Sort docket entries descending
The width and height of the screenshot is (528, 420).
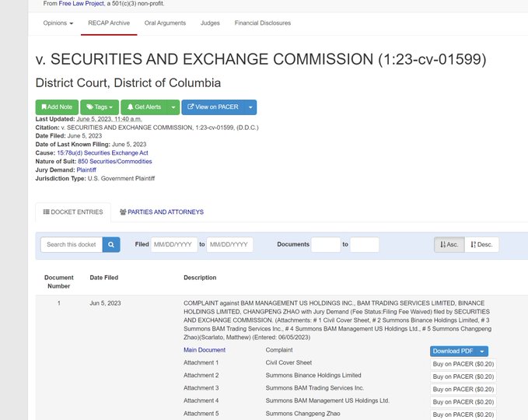click(481, 244)
